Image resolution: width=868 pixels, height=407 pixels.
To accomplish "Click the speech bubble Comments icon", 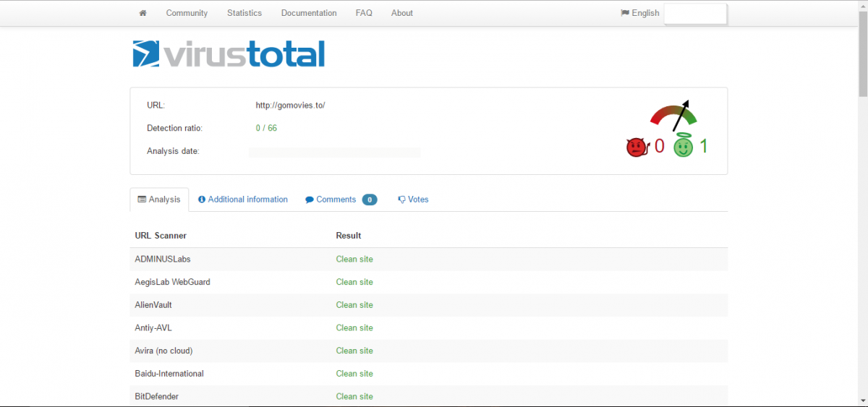I will click(x=310, y=200).
